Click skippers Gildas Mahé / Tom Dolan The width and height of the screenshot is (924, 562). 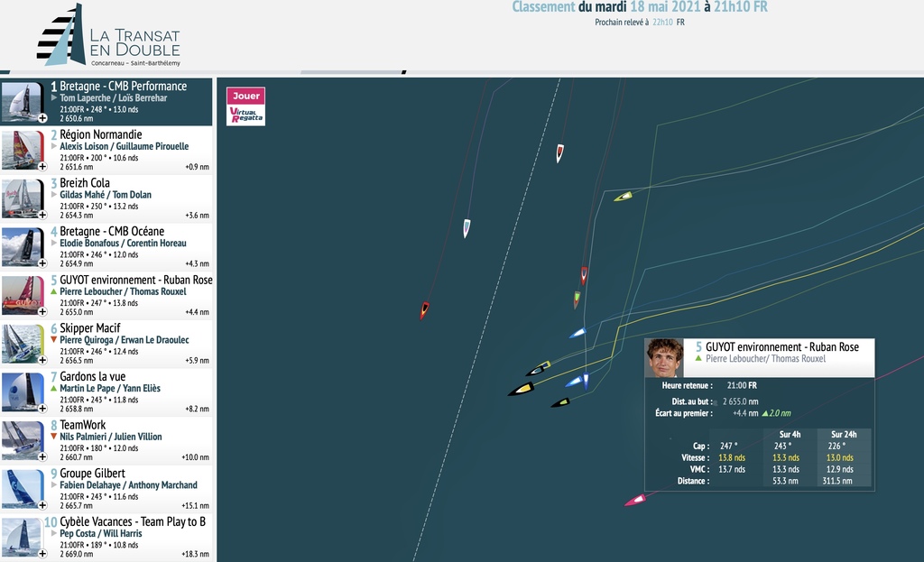(106, 195)
